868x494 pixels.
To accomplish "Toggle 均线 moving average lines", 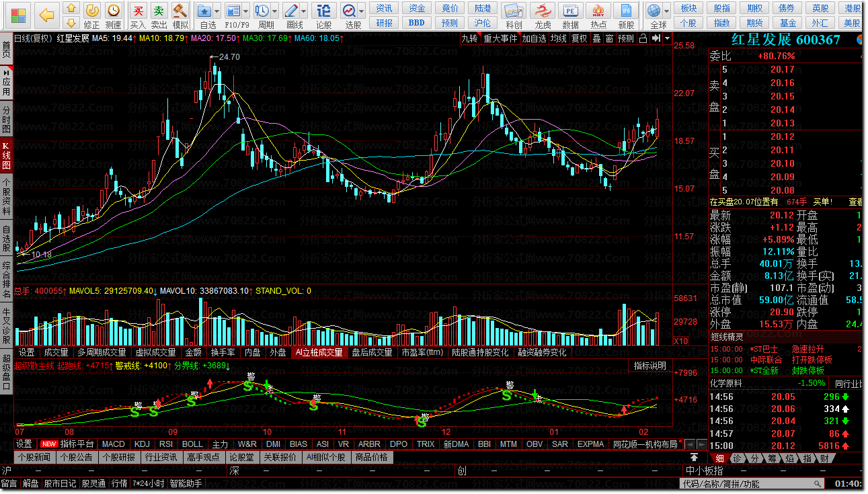I will pos(558,38).
